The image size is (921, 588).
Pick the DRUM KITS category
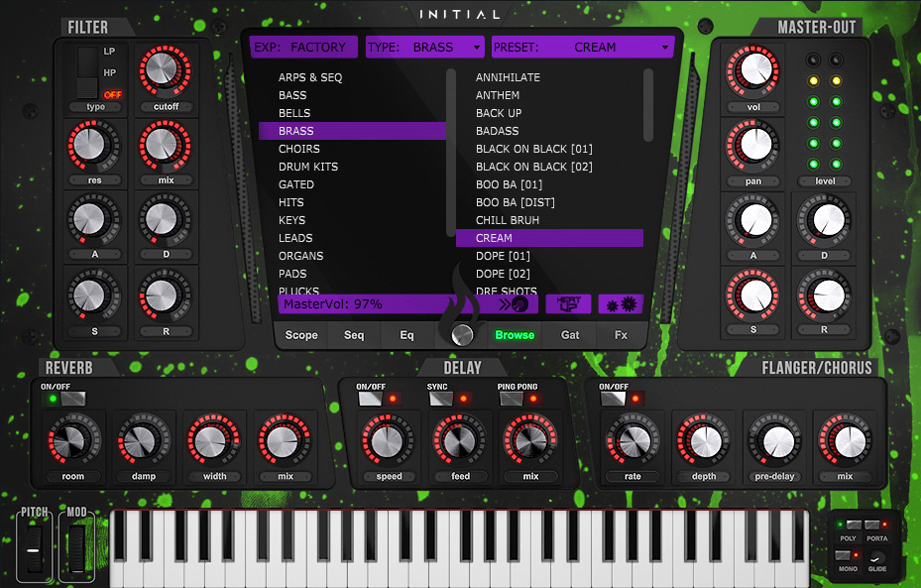click(x=308, y=167)
